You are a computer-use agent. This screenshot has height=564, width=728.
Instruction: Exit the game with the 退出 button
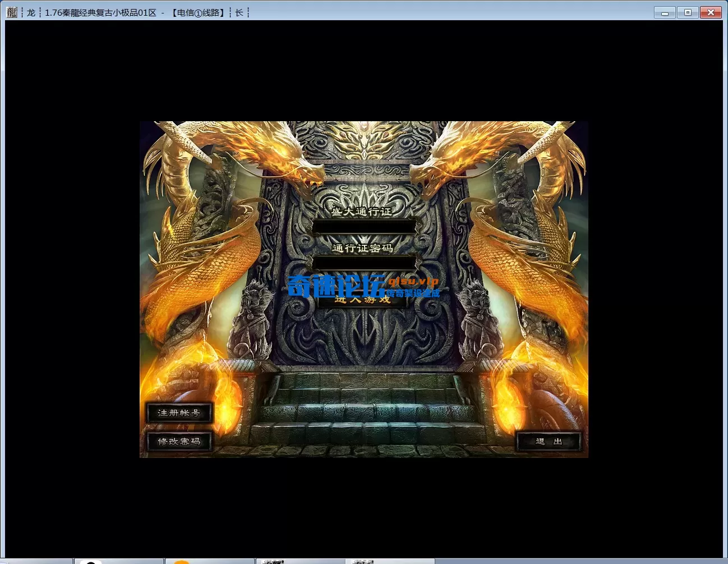pos(549,442)
